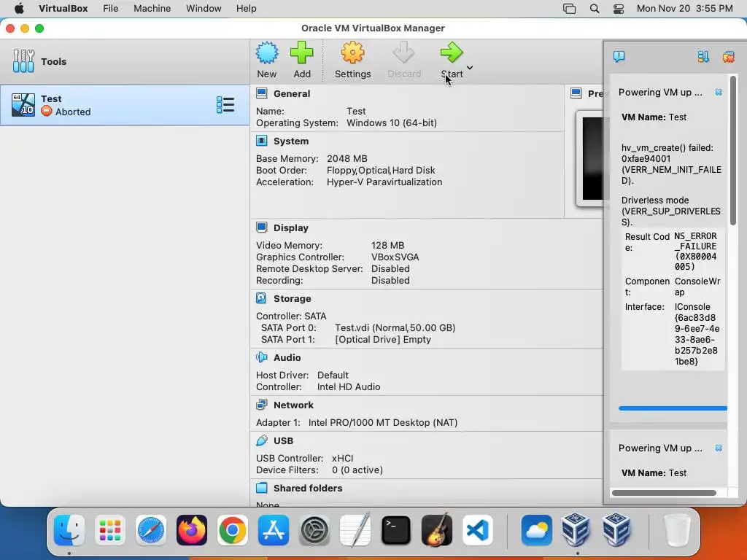The height and width of the screenshot is (560, 747).
Task: Open the Tools entry in sidebar
Action: 125,61
